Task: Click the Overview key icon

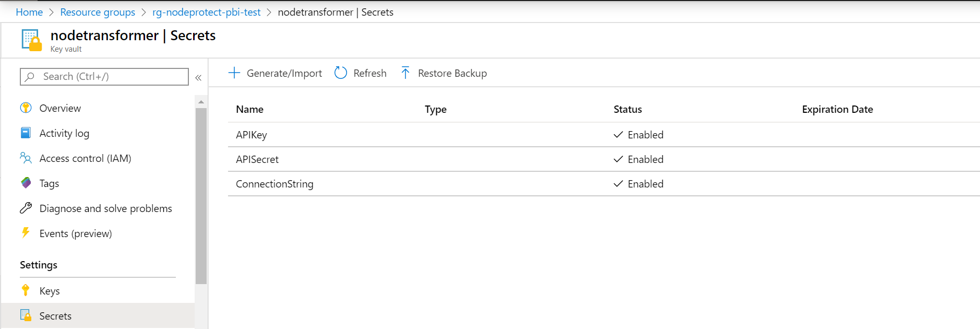Action: (x=26, y=108)
